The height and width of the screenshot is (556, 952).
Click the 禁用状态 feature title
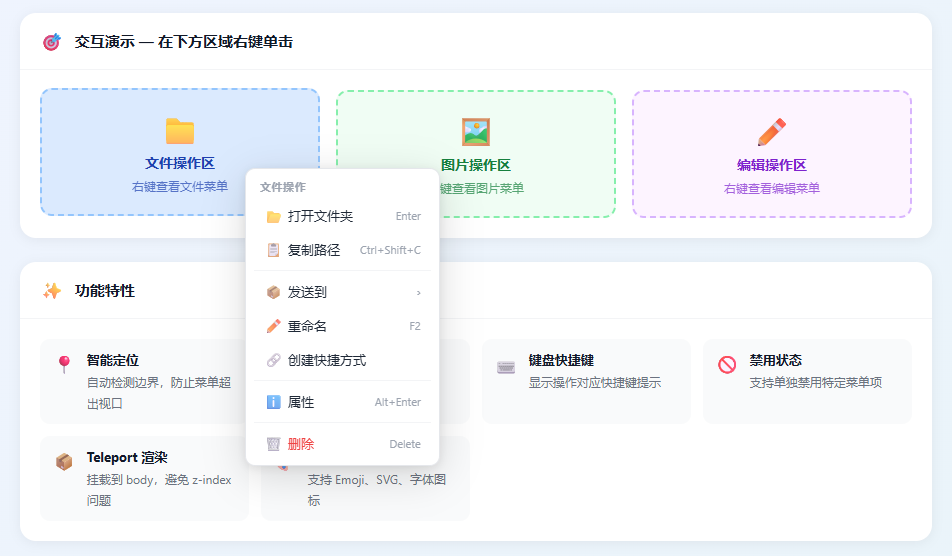776,361
